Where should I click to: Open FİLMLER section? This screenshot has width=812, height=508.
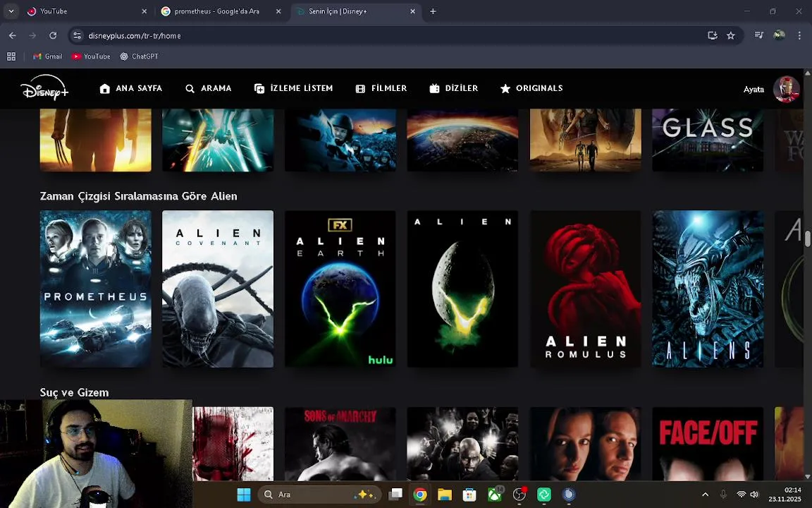381,89
